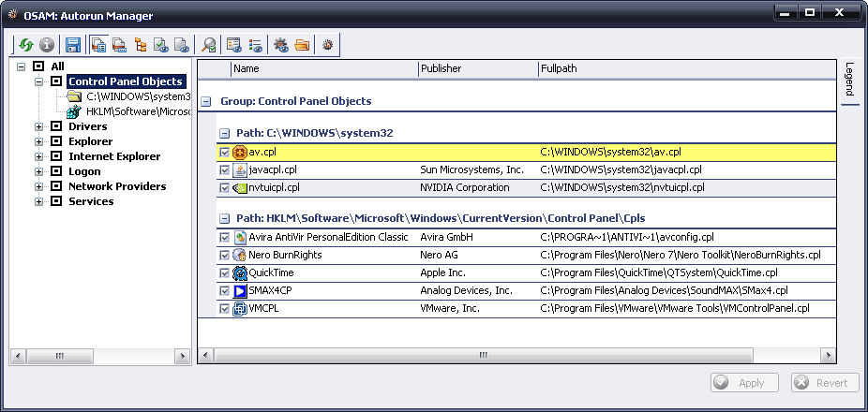
Task: Click the magnifier with checkmark icon
Action: click(209, 44)
